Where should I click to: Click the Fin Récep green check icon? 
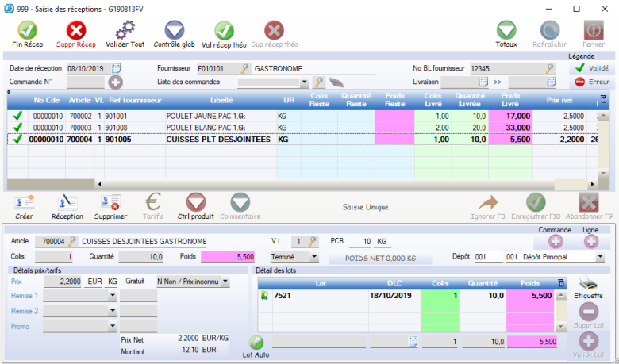28,31
